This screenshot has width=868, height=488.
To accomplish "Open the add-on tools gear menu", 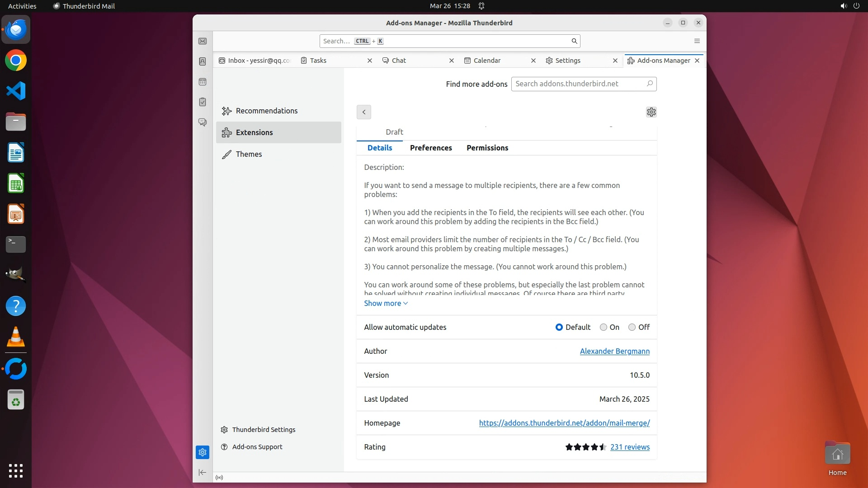I will pos(651,112).
